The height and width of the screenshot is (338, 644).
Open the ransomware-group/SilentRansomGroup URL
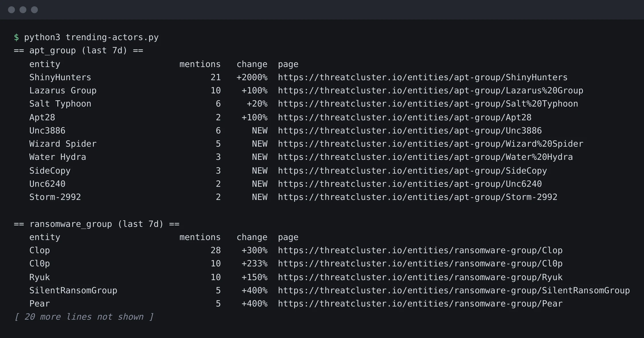tap(454, 290)
